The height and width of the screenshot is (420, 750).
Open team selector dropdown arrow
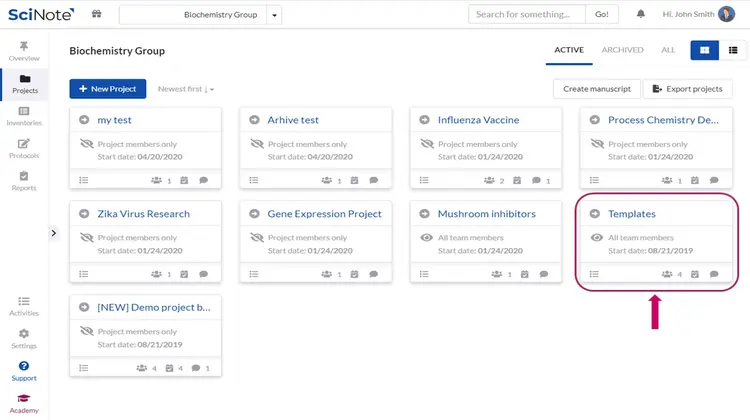274,15
